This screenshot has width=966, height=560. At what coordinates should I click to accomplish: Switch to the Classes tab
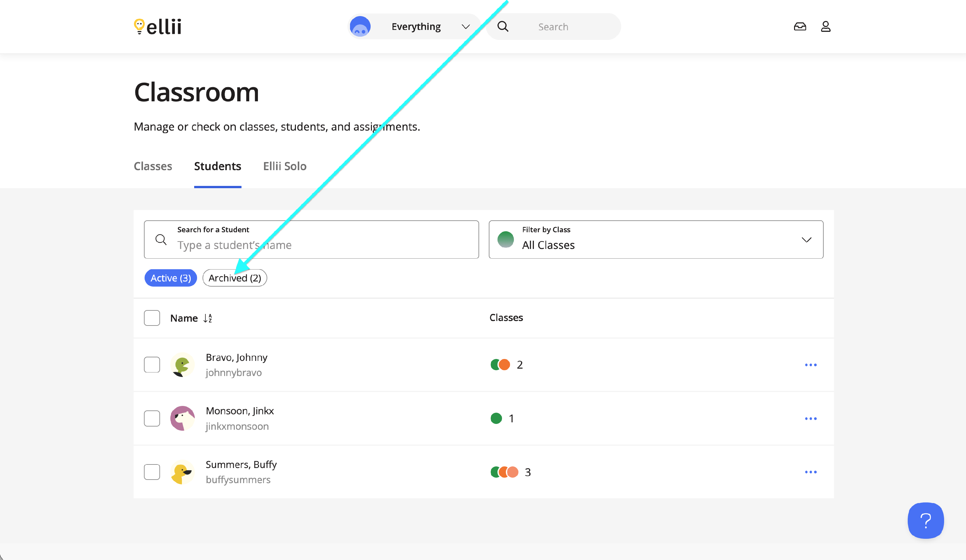click(x=153, y=166)
